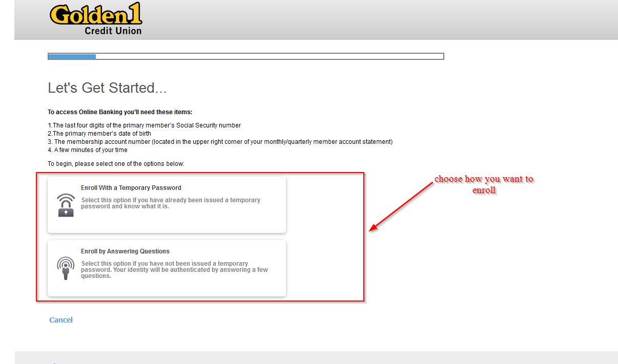The image size is (618, 364).
Task: Click the Social Security number requirement line
Action: 144,125
